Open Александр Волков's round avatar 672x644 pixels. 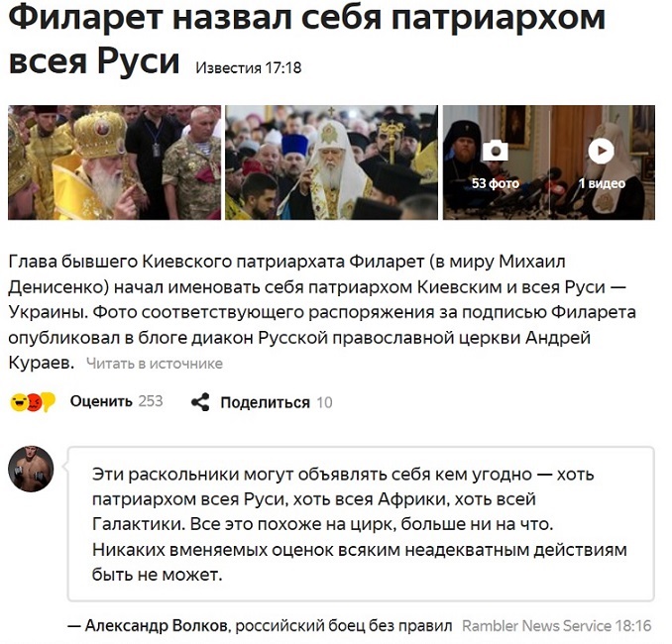tap(31, 469)
